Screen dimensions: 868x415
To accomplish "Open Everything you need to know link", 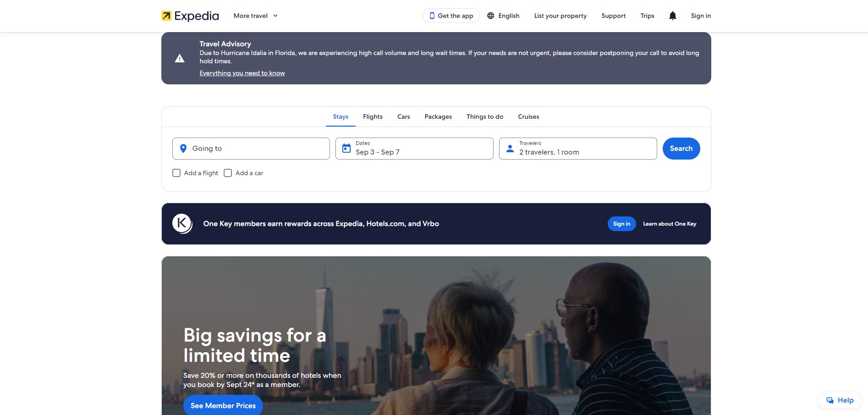I will tap(242, 73).
